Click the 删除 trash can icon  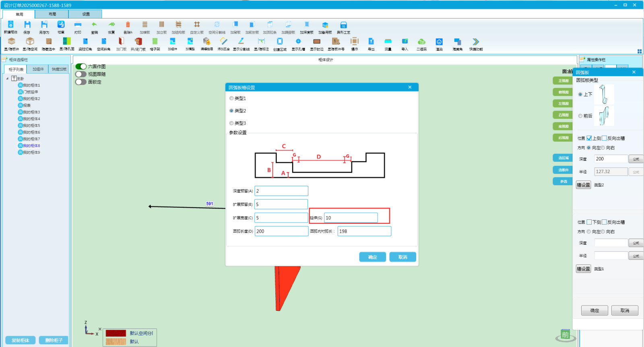coord(128,25)
